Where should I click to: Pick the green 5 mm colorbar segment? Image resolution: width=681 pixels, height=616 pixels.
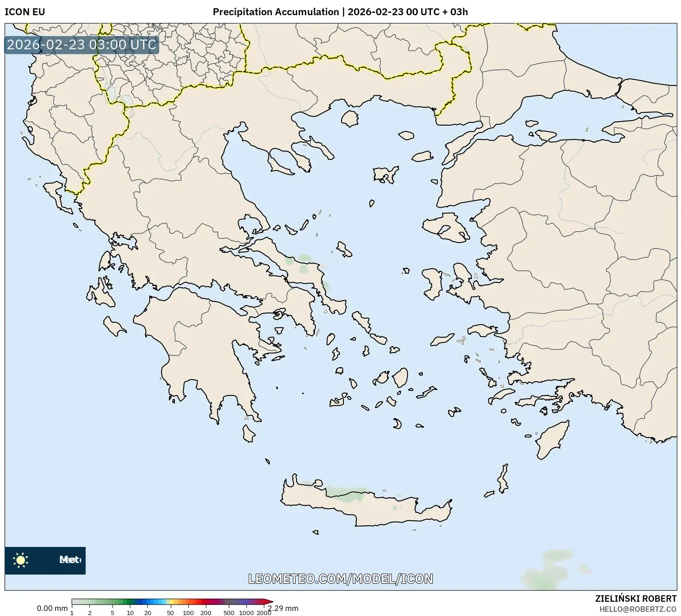click(112, 601)
